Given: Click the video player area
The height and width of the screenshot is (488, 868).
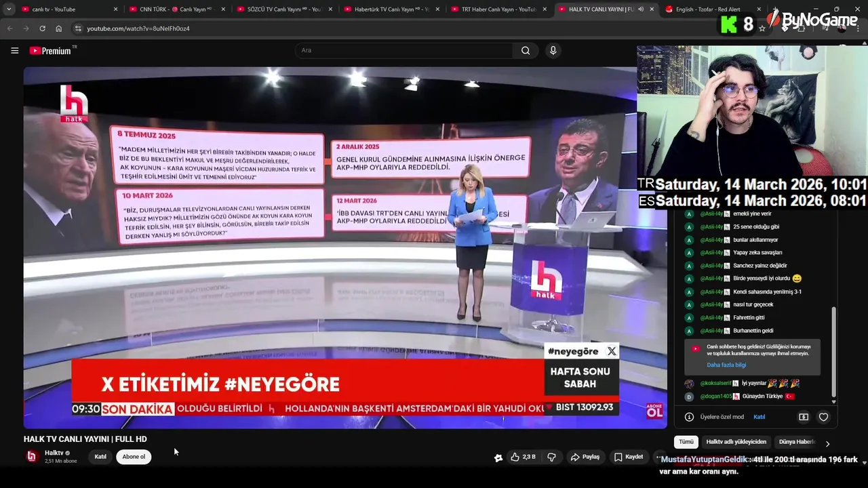Looking at the screenshot, I should [345, 247].
